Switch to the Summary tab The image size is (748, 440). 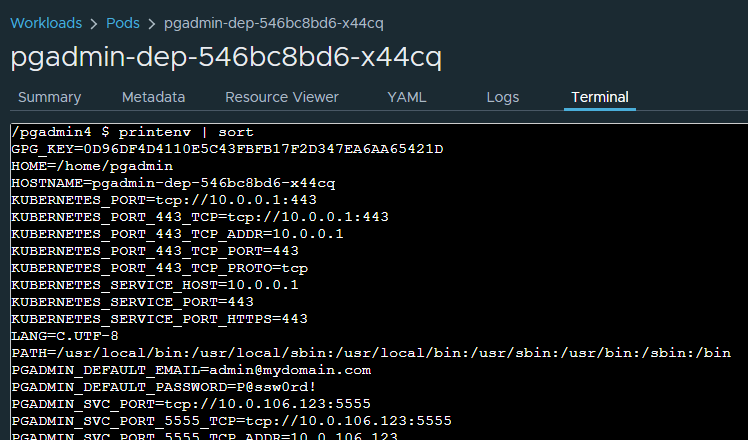[x=50, y=97]
